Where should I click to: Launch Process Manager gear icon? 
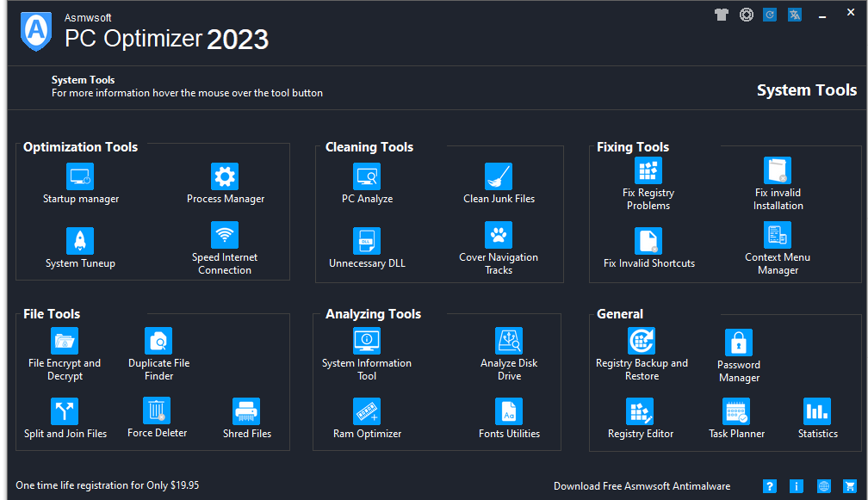[x=225, y=176]
